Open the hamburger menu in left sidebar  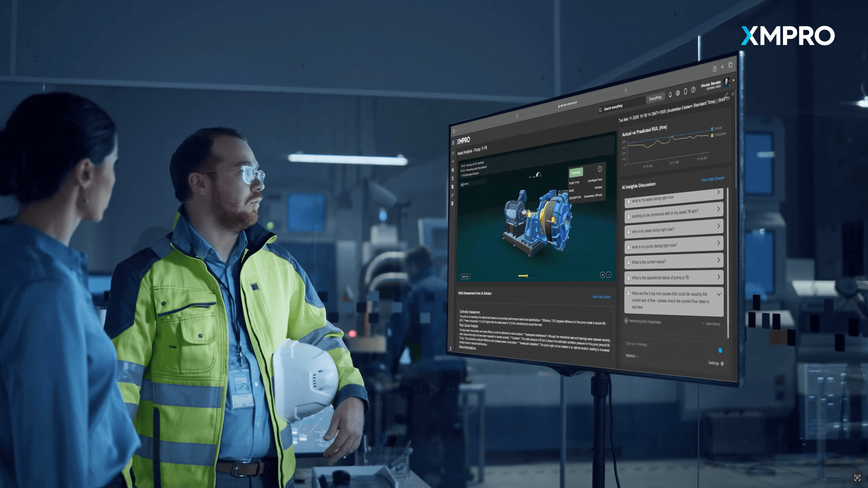click(453, 153)
